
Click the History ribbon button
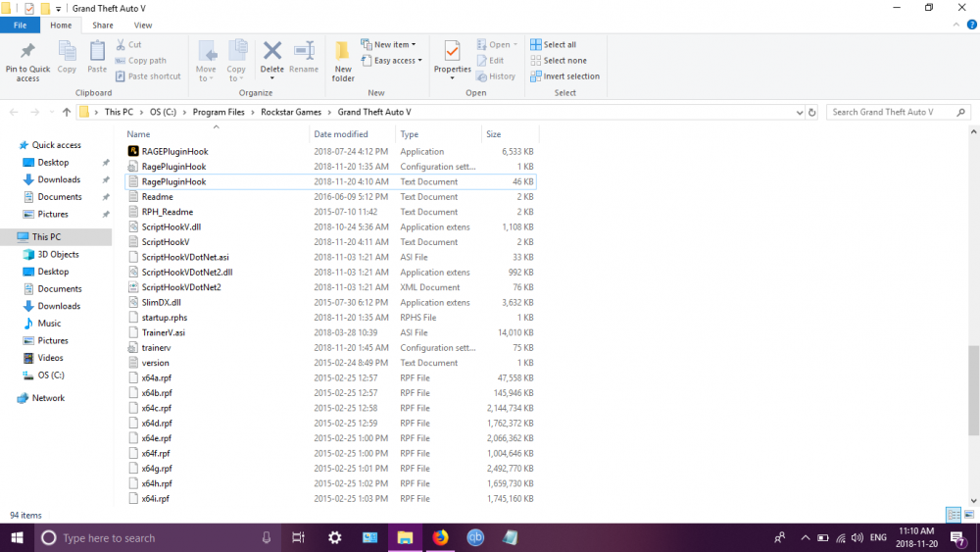[496, 76]
